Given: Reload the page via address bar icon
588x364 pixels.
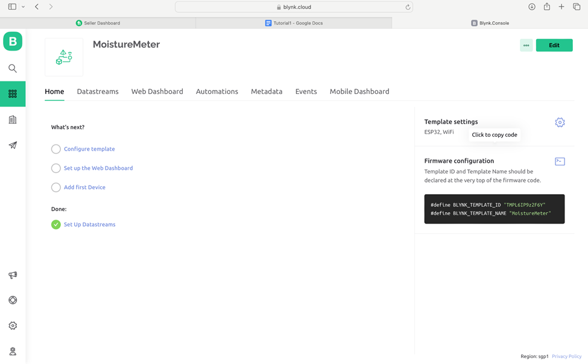Looking at the screenshot, I should point(408,7).
